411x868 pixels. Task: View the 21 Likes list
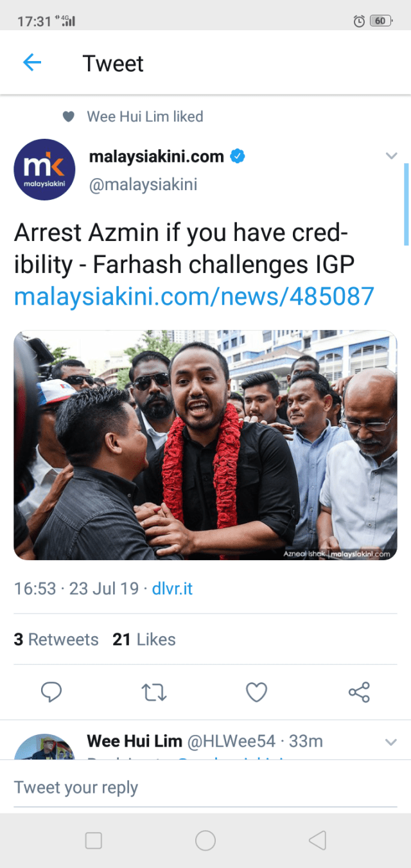144,639
